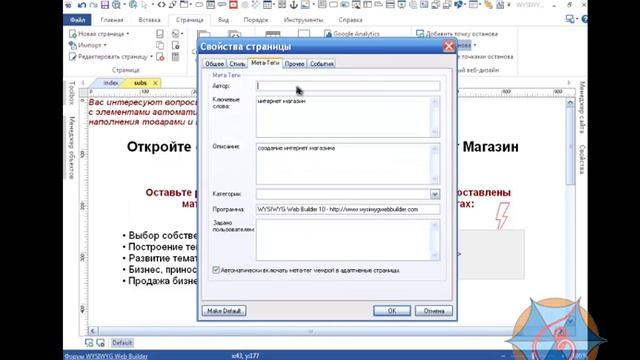This screenshot has width=640, height=360.
Task: Open the Менеджер объектов side panel
Action: tap(72, 147)
